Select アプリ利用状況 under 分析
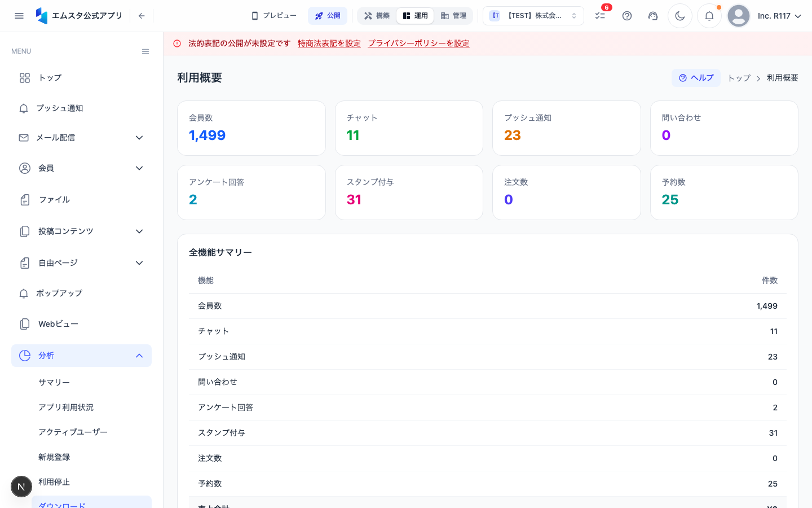 [91, 408]
